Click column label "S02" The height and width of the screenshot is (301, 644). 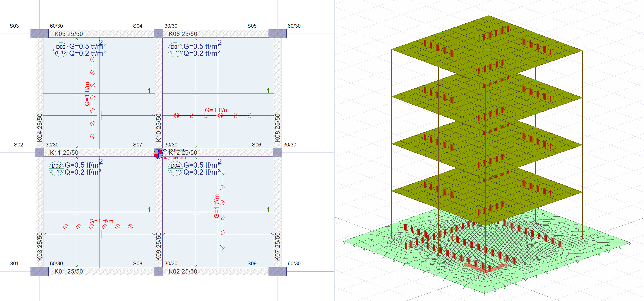point(19,145)
